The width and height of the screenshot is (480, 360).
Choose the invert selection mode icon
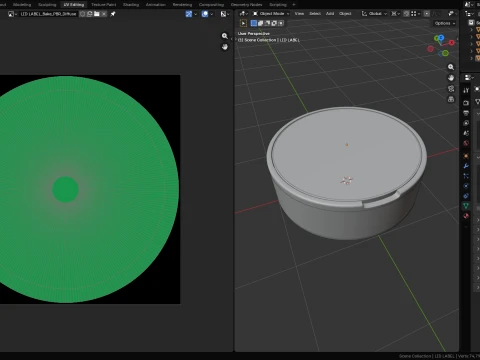[274, 23]
